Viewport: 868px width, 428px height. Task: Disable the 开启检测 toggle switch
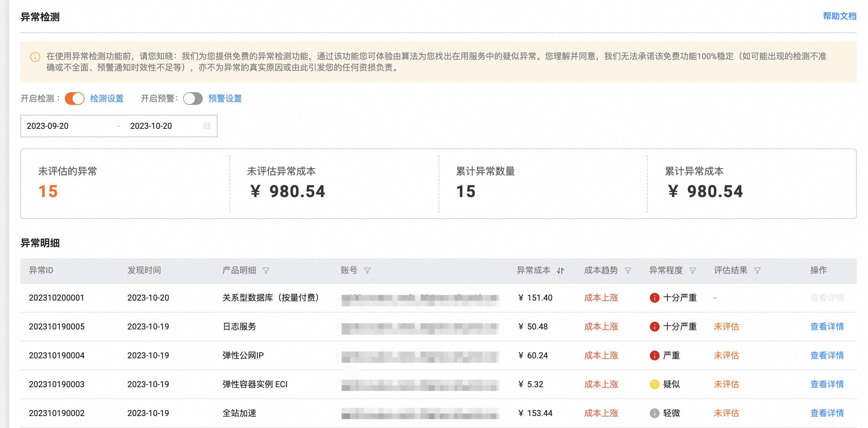tap(75, 99)
